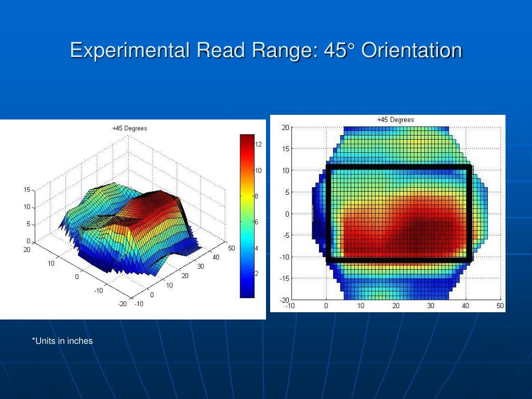Click colorbar tick label '12'
Viewport: 532px width, 399px height.
pos(258,144)
